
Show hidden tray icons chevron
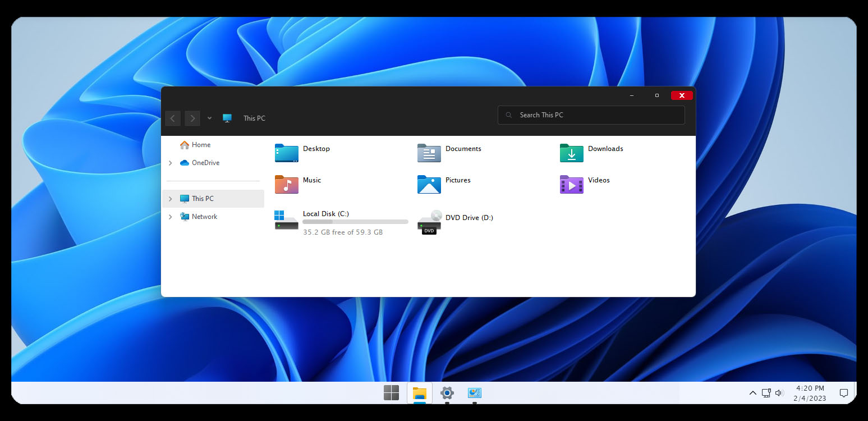[753, 393]
